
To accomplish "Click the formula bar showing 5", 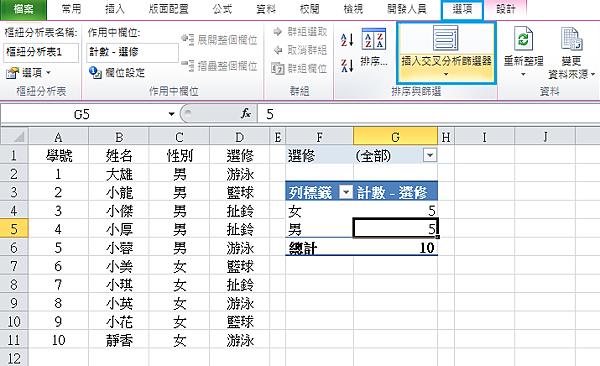I will point(429,114).
